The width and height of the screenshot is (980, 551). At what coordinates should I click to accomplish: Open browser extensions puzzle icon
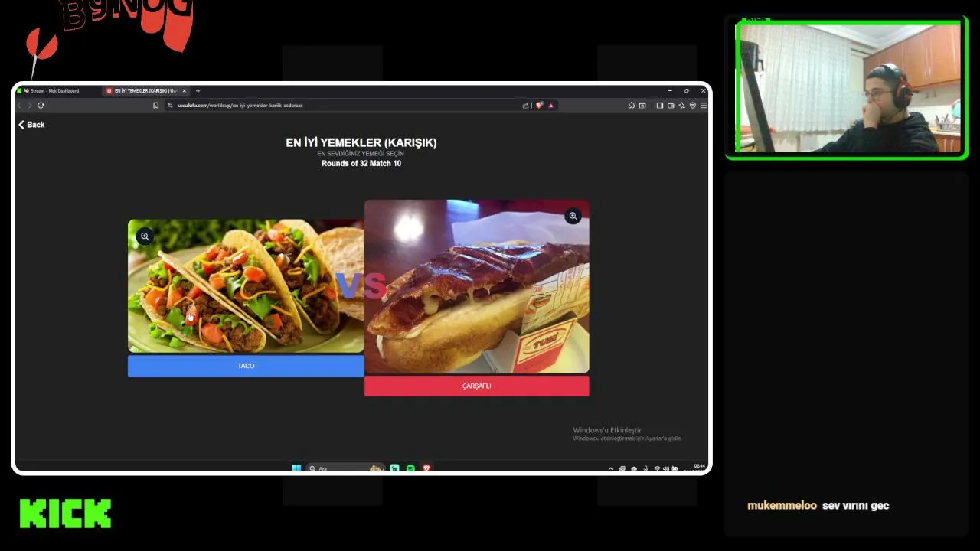tap(632, 106)
